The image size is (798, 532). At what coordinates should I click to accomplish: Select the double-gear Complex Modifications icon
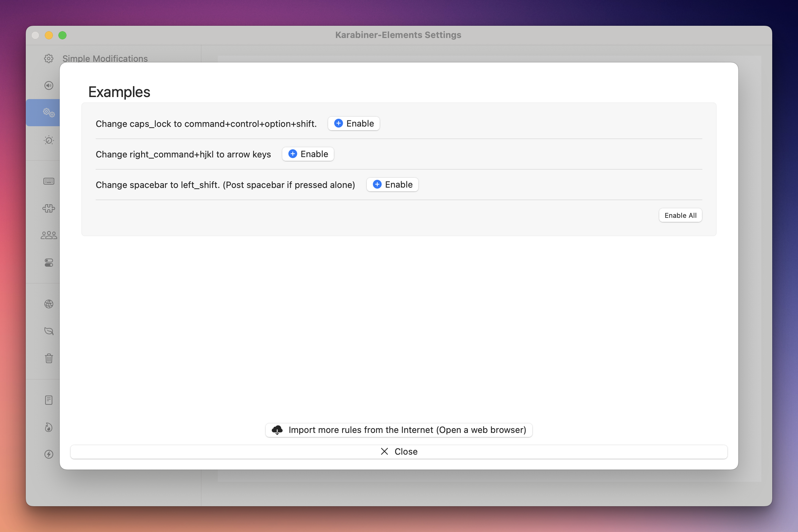click(49, 113)
